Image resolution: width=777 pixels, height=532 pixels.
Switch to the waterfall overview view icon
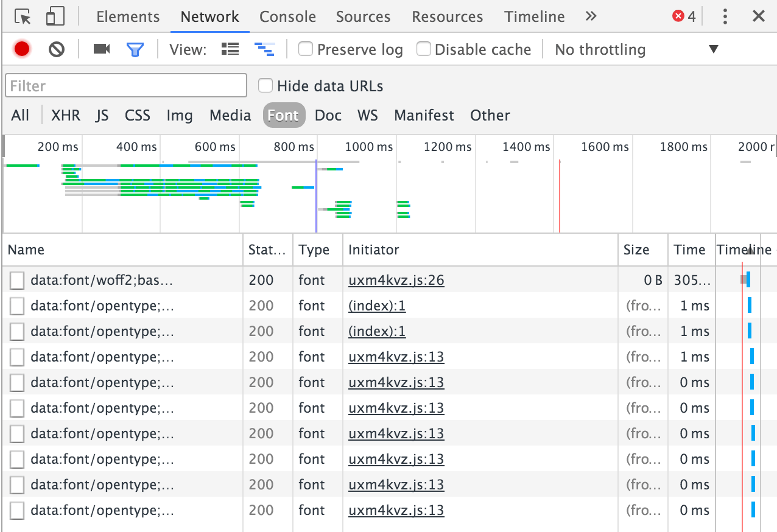tap(264, 49)
